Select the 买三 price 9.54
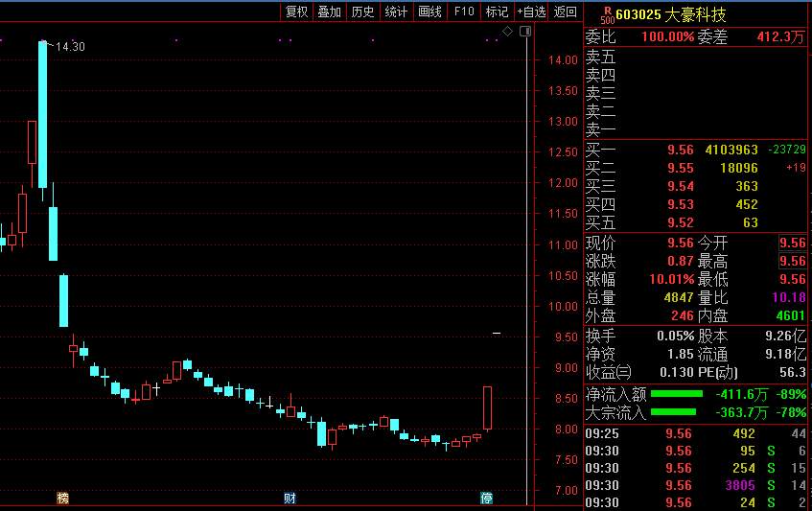Screen dimensions: 812x511 pos(680,186)
